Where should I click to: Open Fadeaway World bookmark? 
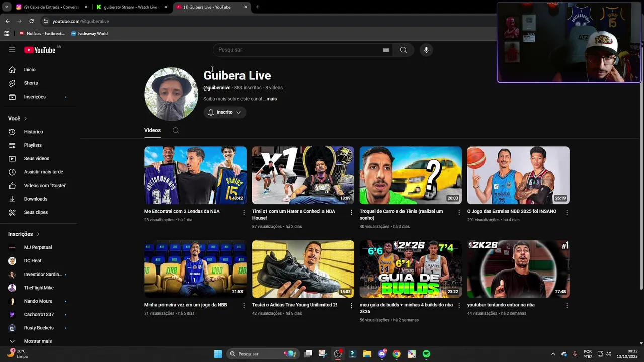coord(90,34)
